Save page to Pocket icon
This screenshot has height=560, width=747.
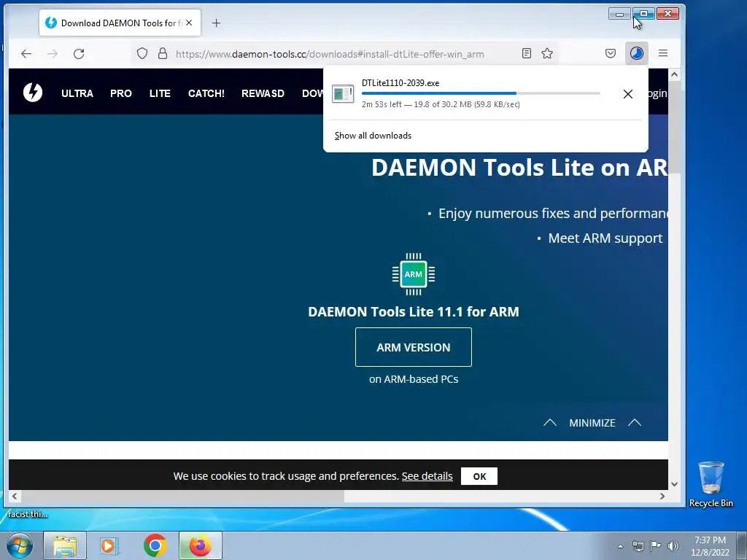point(611,53)
